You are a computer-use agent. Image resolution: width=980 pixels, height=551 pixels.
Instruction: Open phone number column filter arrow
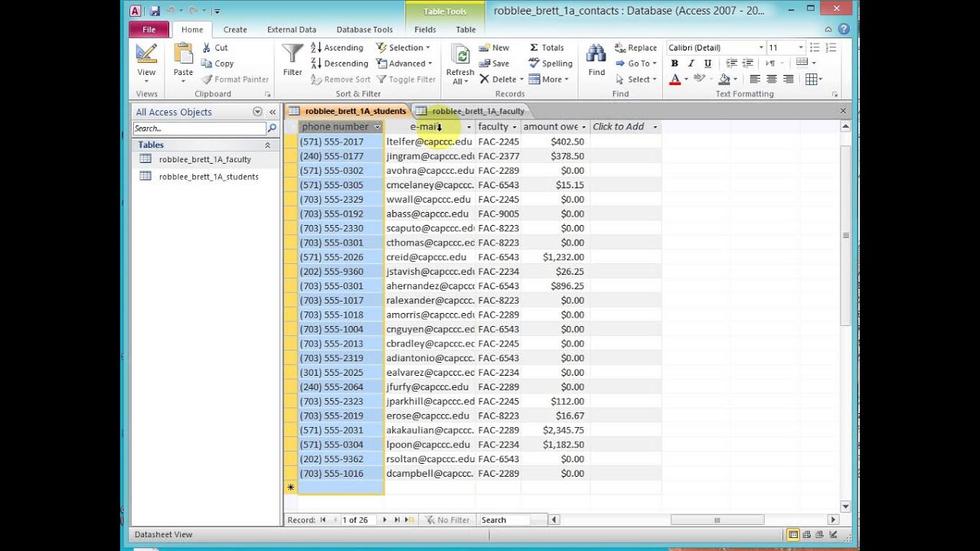click(x=377, y=127)
